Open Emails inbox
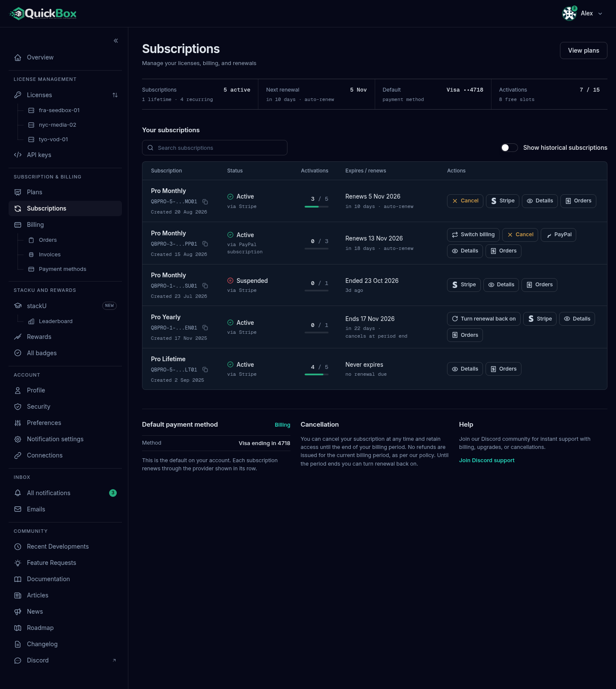The height and width of the screenshot is (689, 616). [65, 509]
